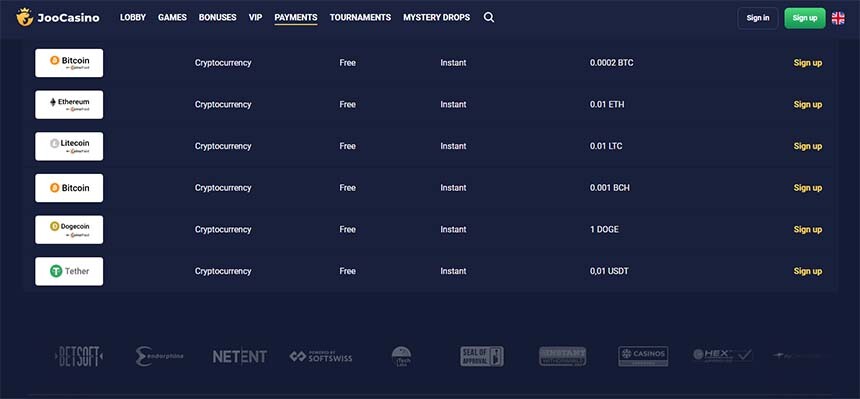Image resolution: width=860 pixels, height=399 pixels.
Task: Select the Litecoin payment logo
Action: tap(69, 146)
